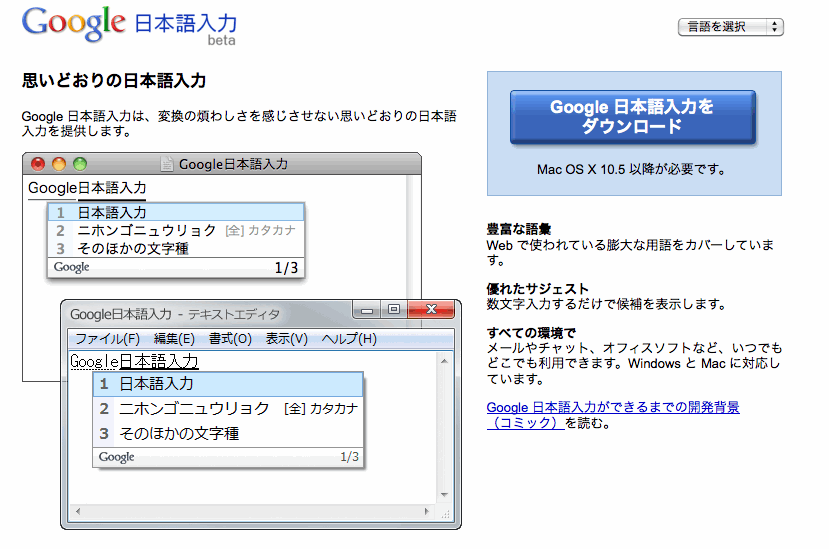829x549 pixels.
Task: Select candidate 1 日本語入力 in Windows list
Action: click(228, 384)
